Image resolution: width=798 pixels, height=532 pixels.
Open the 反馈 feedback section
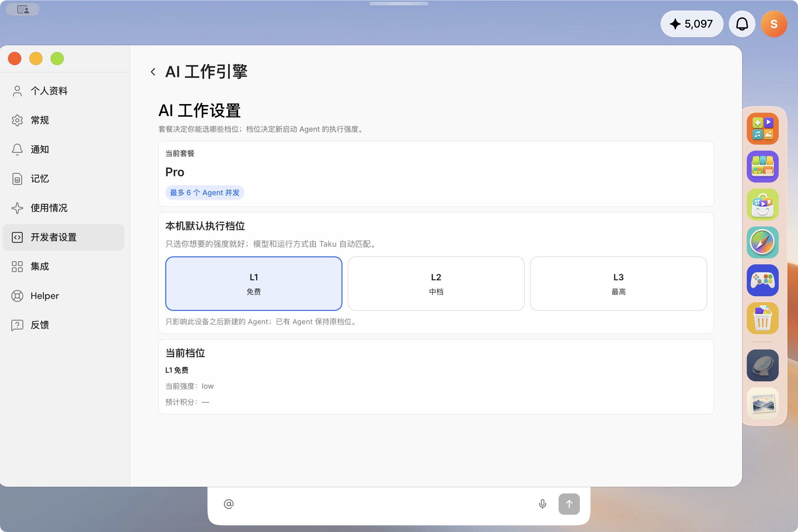(64, 325)
